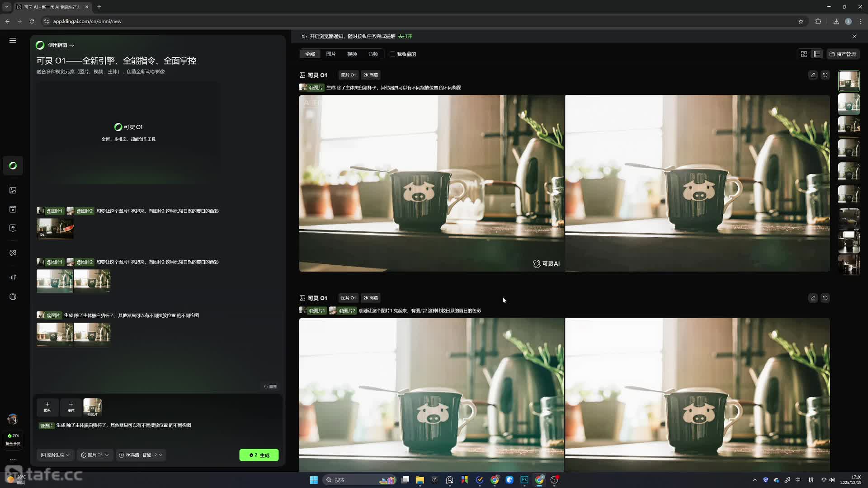Viewport: 868px width, 488px height.
Task: Open the 2K高清 智能 2 settings dropdown
Action: (141, 455)
